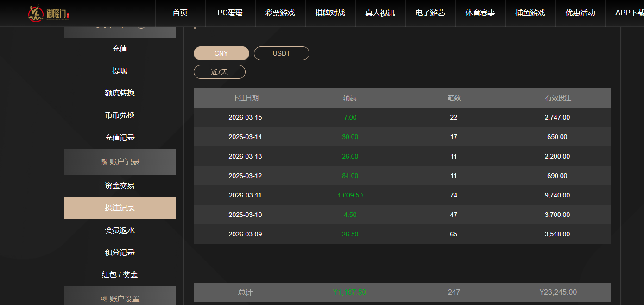
Task: Click the 账户设置 account settings icon
Action: pyautogui.click(x=104, y=299)
